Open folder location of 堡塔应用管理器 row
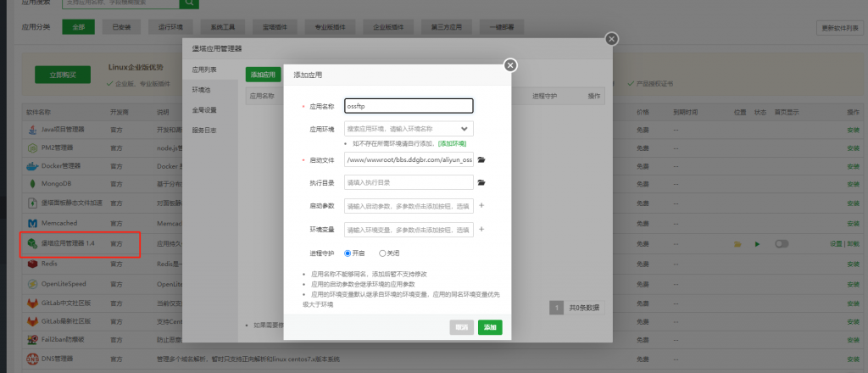The width and height of the screenshot is (868, 373). (737, 244)
